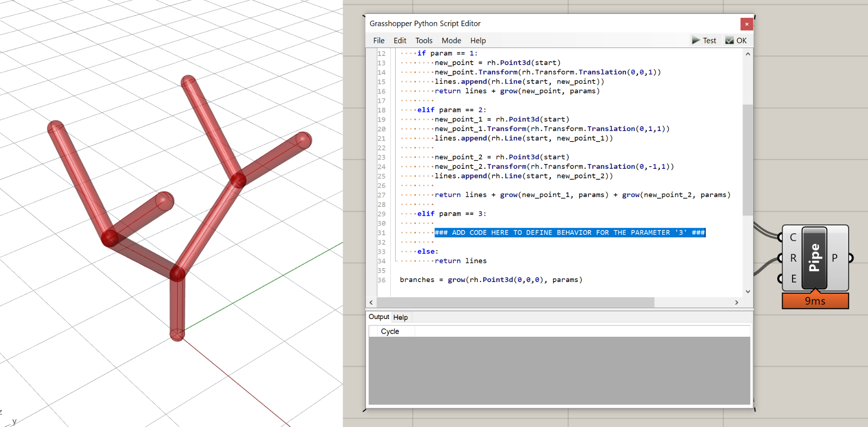The image size is (868, 427).
Task: Click the horizontal scrollbar thumb in the code editor
Action: pyautogui.click(x=515, y=302)
